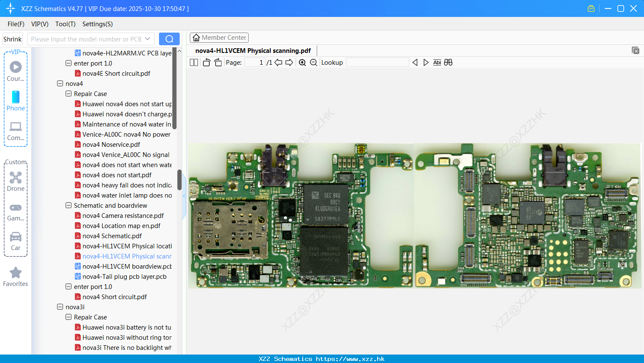Open Venice-AL00C nova4 No power

pos(123,134)
